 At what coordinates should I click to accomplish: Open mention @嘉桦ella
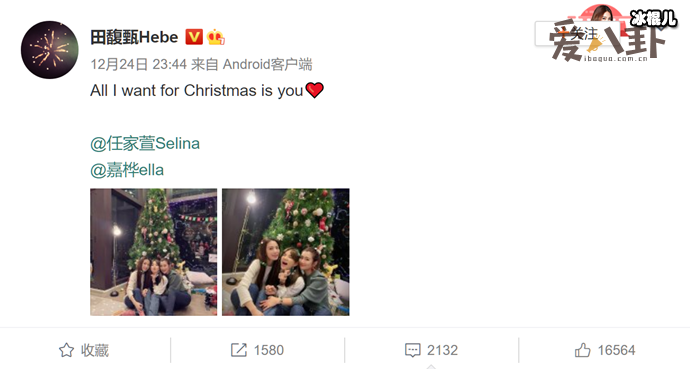(x=127, y=170)
